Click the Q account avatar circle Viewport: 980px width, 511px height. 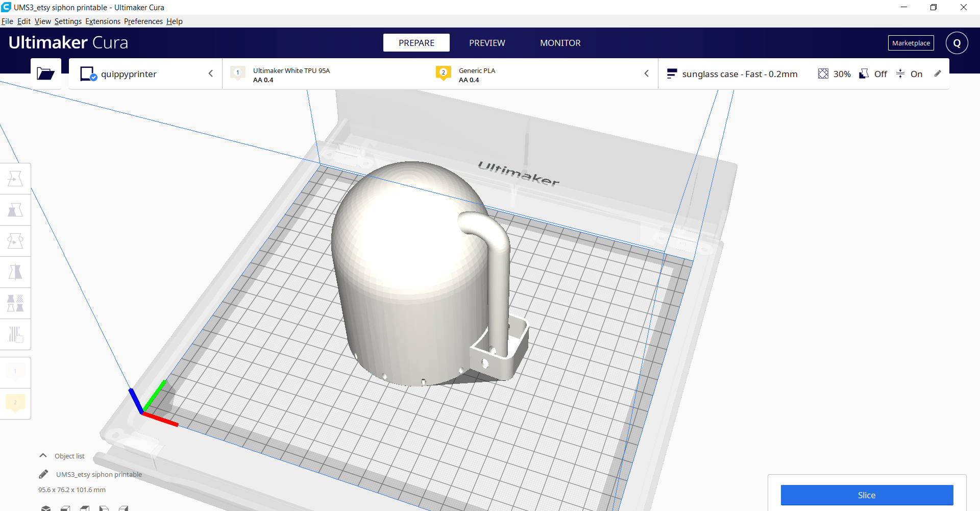pyautogui.click(x=957, y=43)
